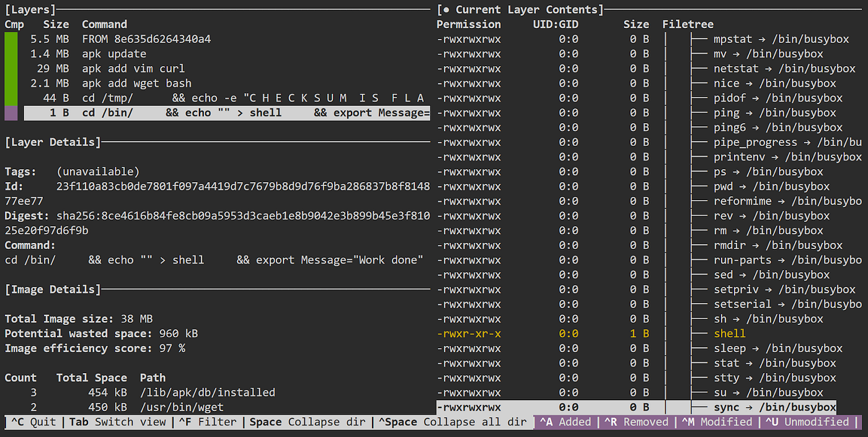This screenshot has height=437, width=868.
Task: Click the -rwxr-xr-x permission of shell
Action: coord(469,333)
